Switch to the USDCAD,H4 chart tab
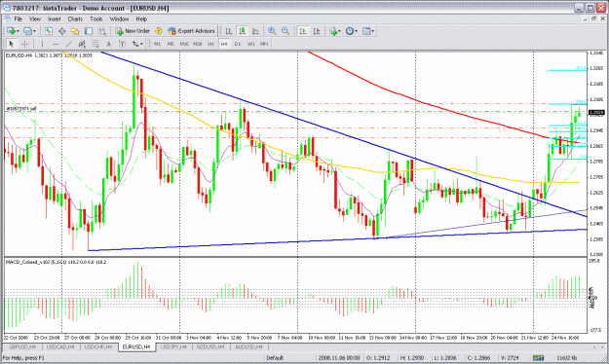This screenshot has height=364, width=609. click(x=60, y=346)
